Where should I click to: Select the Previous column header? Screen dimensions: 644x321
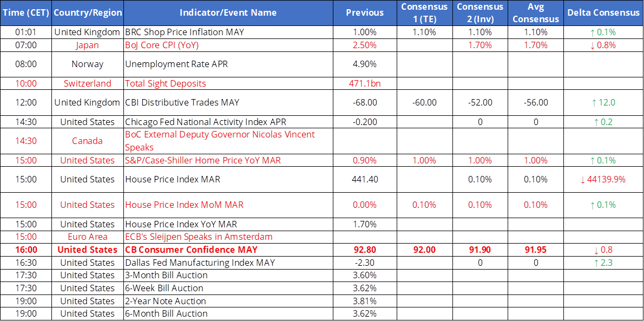click(x=365, y=13)
